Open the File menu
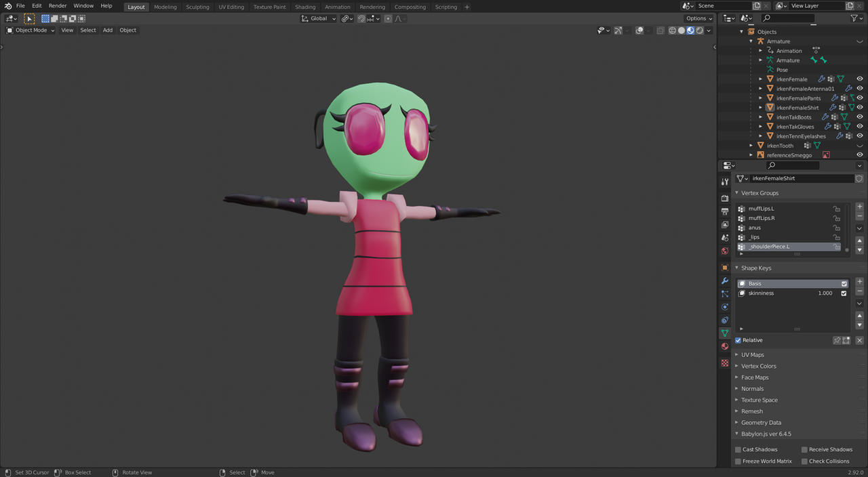This screenshot has height=477, width=868. (20, 5)
